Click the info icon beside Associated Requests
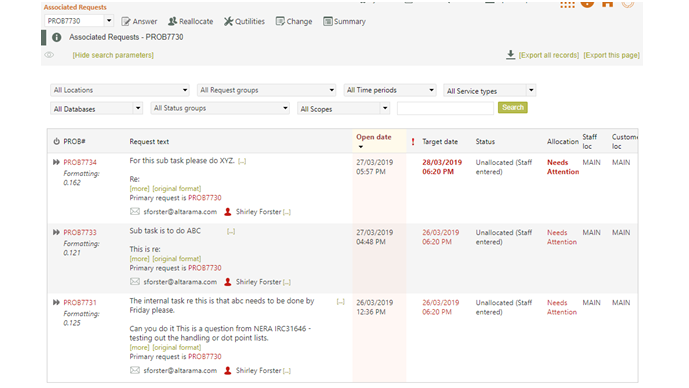Viewport: 689px width, 388px height. [57, 37]
